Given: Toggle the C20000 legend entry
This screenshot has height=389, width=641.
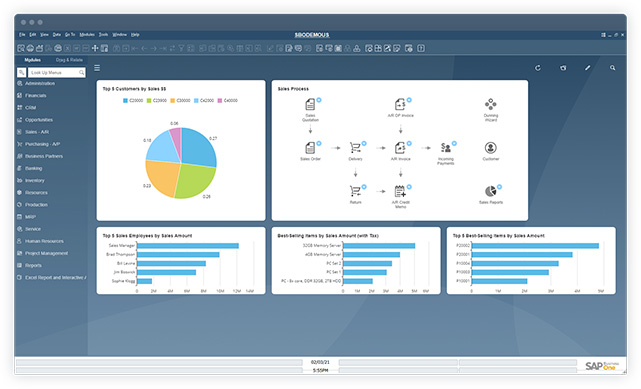Looking at the screenshot, I should coord(133,101).
